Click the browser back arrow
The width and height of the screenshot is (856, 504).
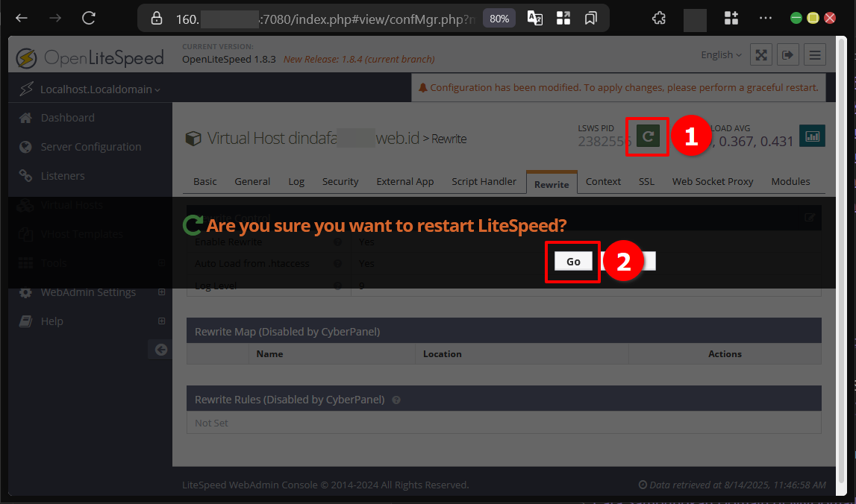pyautogui.click(x=22, y=18)
